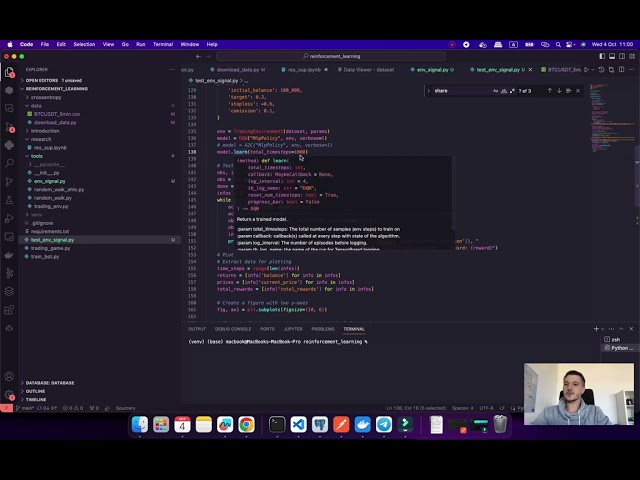Toggle the Match Case find option
Viewport: 640px width, 480px height.
tap(496, 91)
